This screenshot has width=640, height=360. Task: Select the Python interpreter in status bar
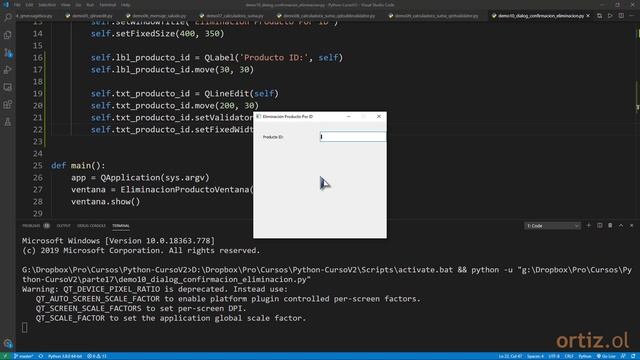click(65, 356)
